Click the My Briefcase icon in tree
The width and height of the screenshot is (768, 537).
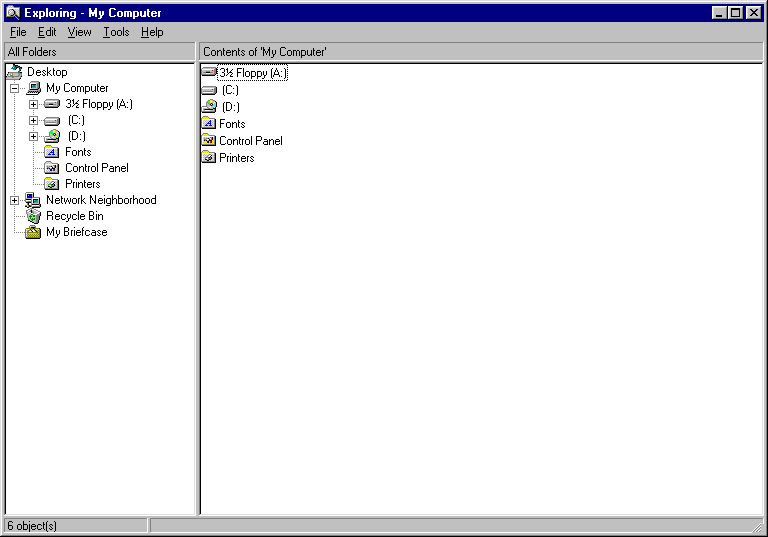(33, 232)
